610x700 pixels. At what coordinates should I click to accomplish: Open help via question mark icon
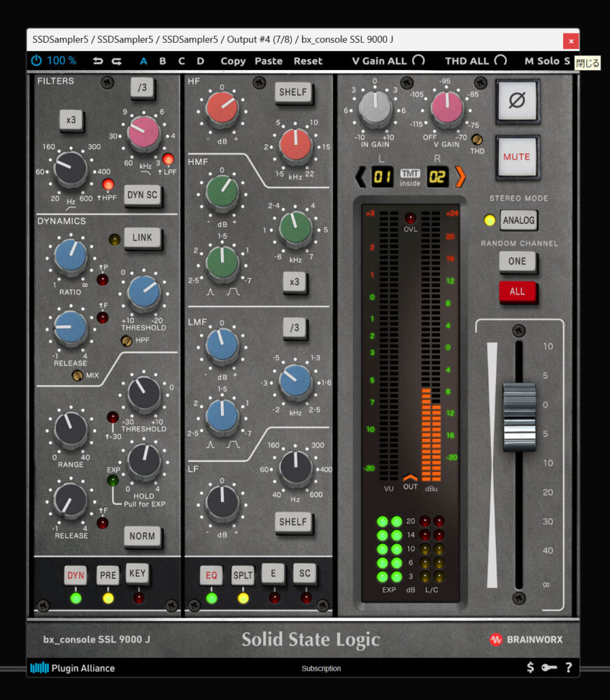(x=569, y=667)
